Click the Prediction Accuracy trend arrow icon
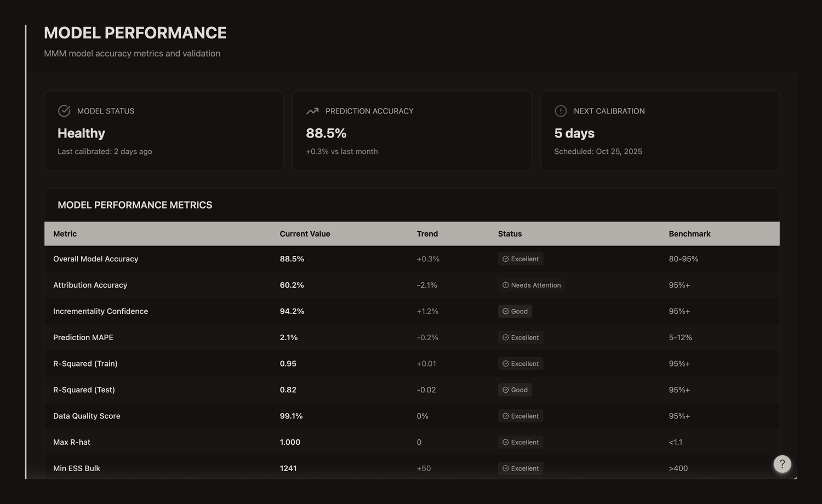822x504 pixels. (x=312, y=111)
